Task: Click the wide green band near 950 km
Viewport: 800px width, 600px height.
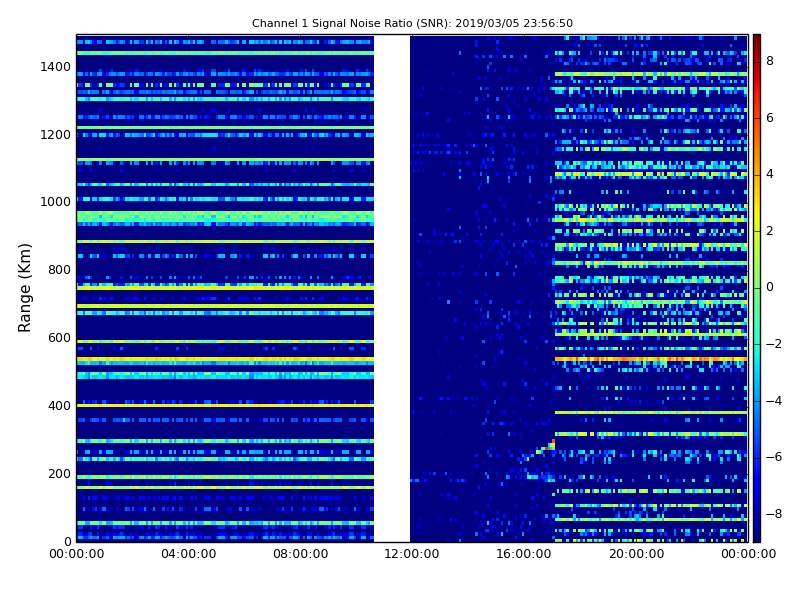Action: click(x=225, y=218)
